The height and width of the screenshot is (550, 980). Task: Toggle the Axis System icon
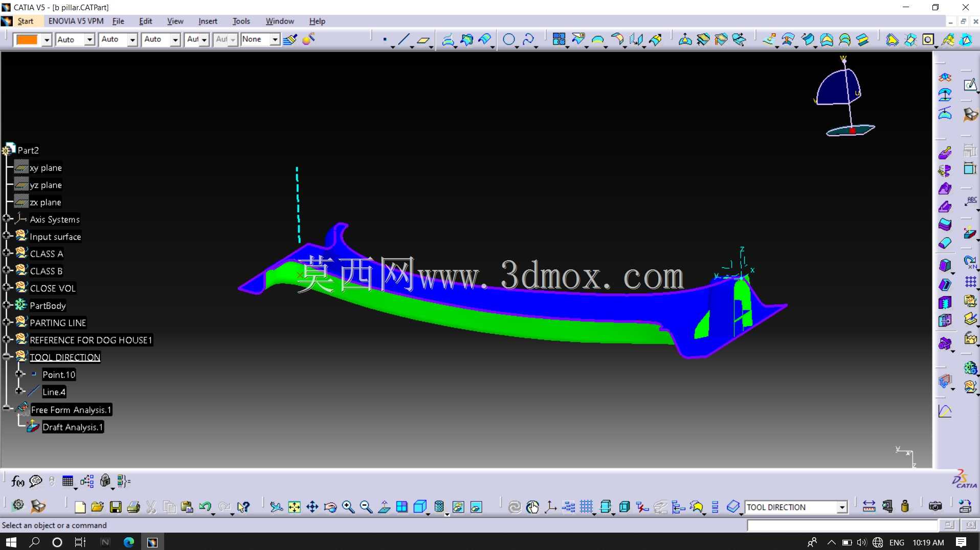(550, 507)
